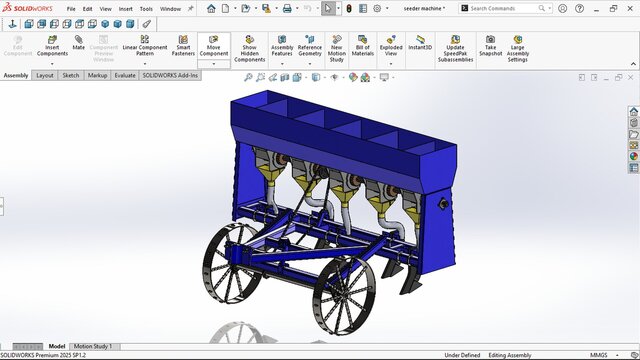640x360 pixels.
Task: Create a new document
Action: 225,8
